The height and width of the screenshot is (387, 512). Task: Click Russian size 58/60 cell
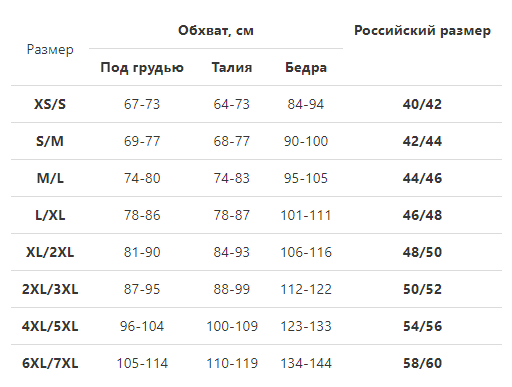422,363
